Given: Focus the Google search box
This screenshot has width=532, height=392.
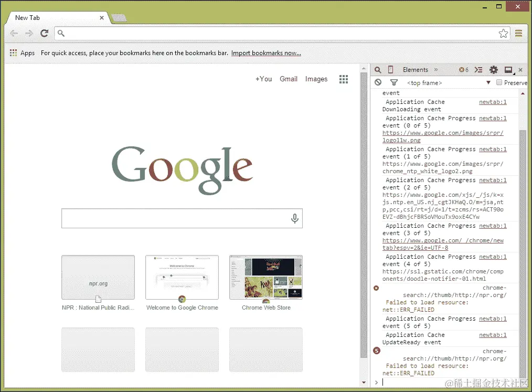Looking at the screenshot, I should (182, 219).
